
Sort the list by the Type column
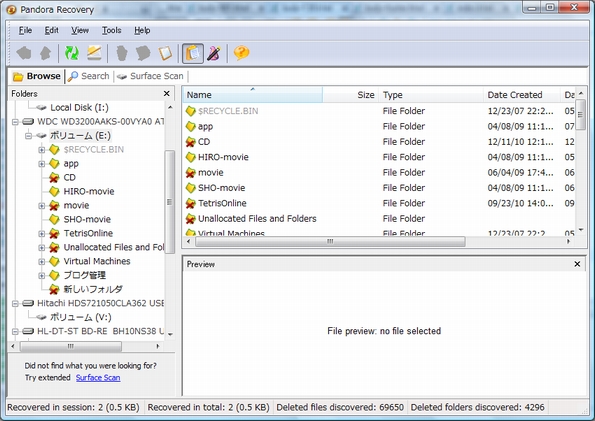[x=431, y=95]
